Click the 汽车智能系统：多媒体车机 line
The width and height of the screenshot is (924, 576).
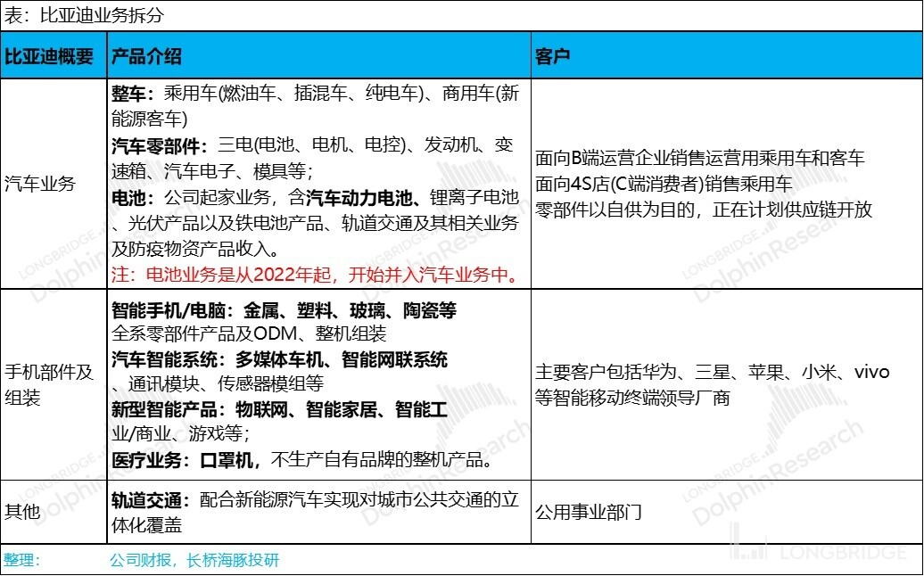tap(280, 359)
